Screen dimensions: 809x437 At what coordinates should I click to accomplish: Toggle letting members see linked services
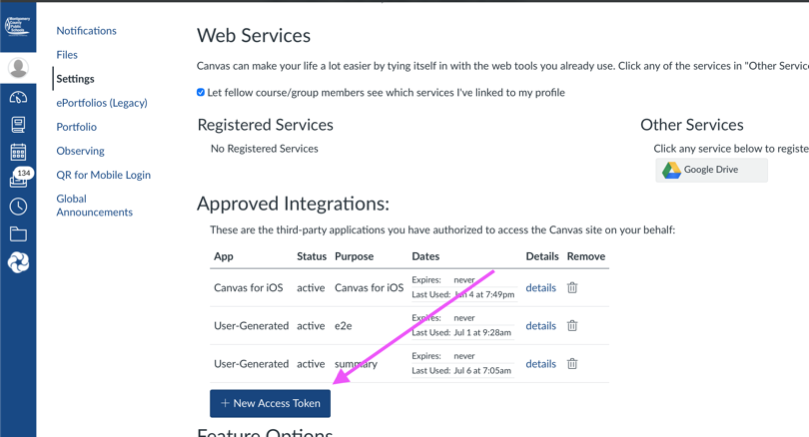coord(201,92)
